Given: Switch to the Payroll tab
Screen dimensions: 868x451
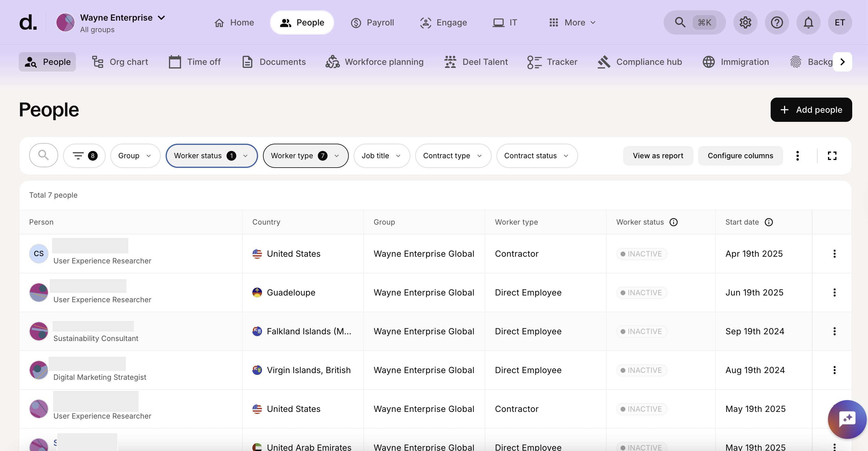Looking at the screenshot, I should 373,22.
